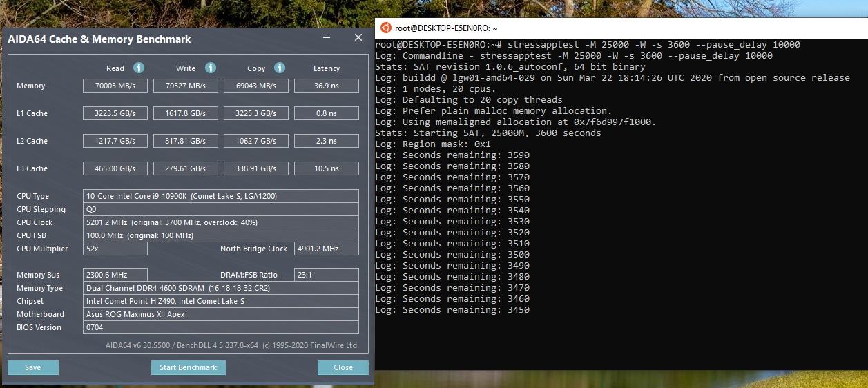Click terminal line Seconds remaining: 3590

(452, 155)
